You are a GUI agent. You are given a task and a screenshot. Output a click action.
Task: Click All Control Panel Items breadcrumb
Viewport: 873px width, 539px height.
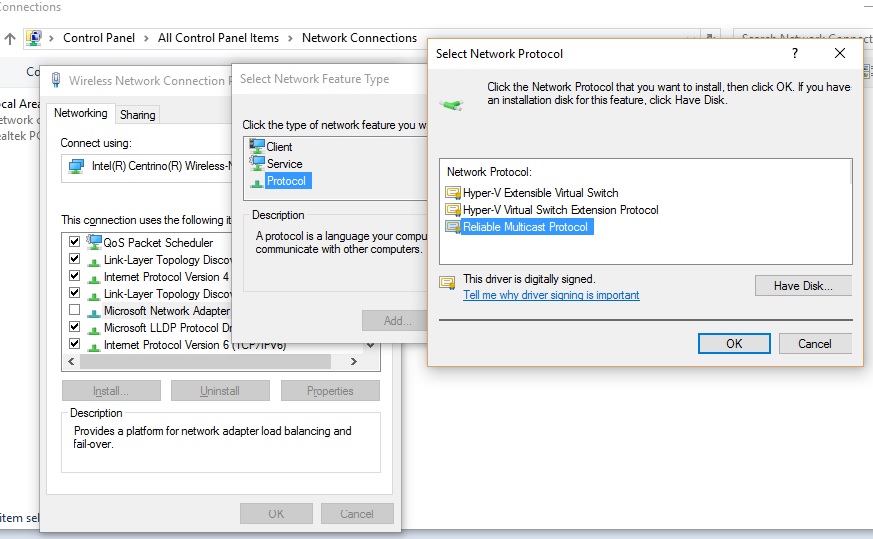218,38
